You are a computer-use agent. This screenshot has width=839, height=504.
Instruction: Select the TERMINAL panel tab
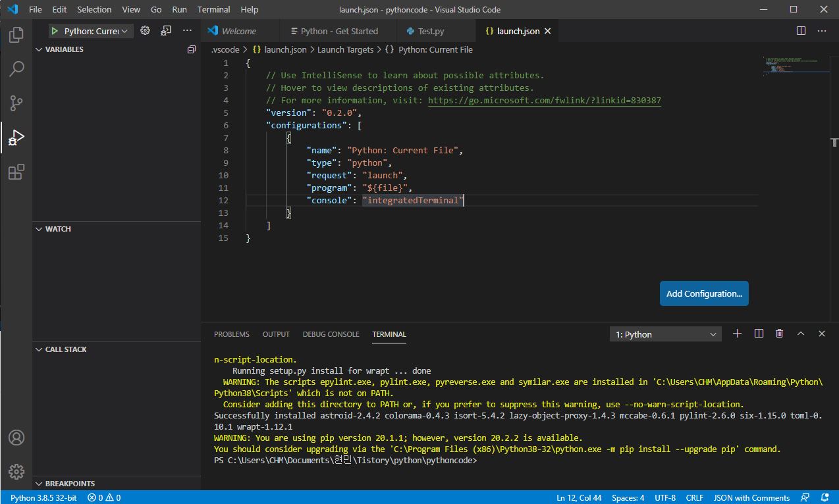pyautogui.click(x=389, y=334)
